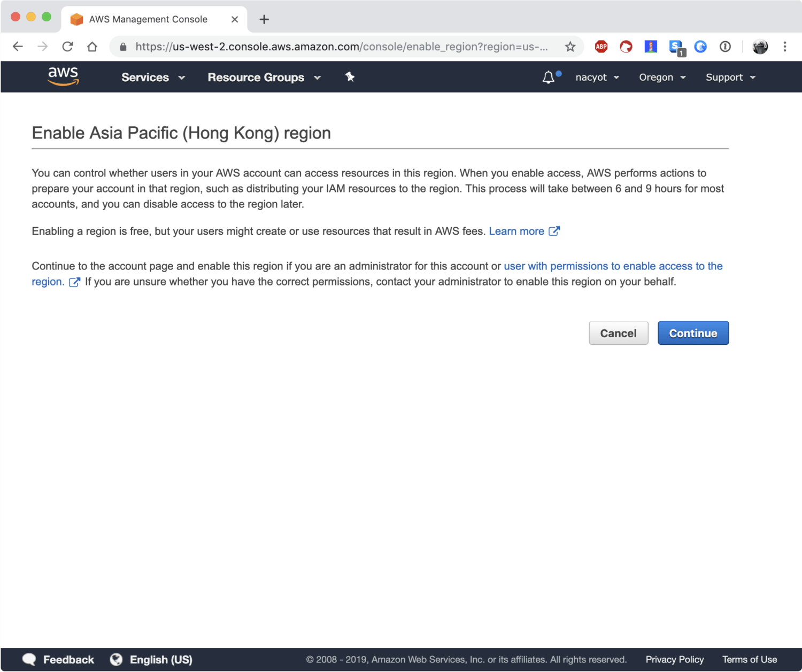Open the Chrome profile avatar

tap(760, 47)
